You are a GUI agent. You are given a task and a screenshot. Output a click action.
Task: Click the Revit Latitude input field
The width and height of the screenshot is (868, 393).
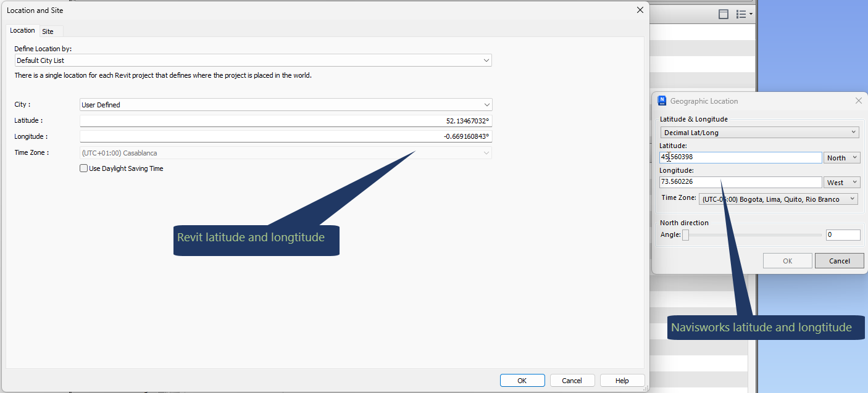click(x=286, y=121)
